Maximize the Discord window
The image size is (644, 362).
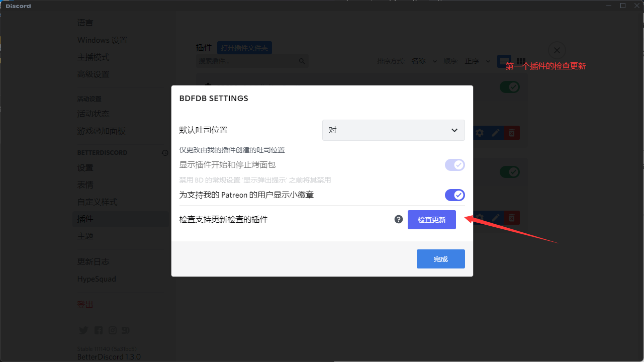[x=622, y=6]
